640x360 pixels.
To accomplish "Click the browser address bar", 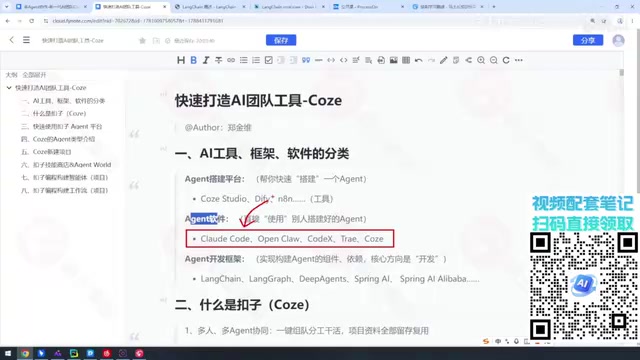I will tap(314, 20).
